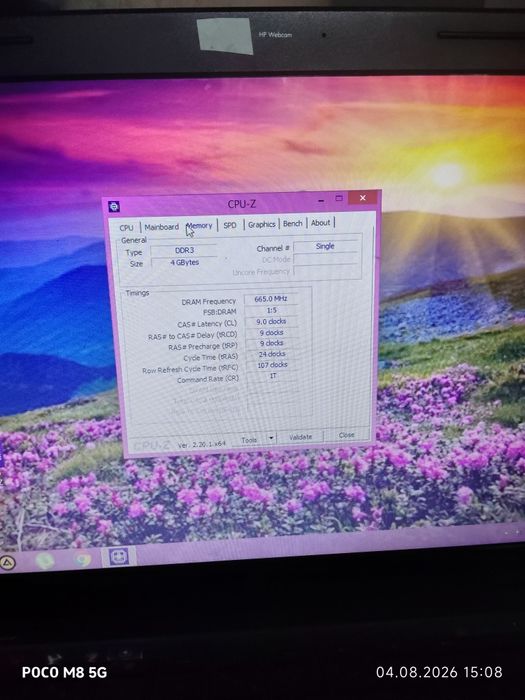Screen dimensions: 525x700
Task: Minimize the CPU-Z window
Action: pos(321,201)
